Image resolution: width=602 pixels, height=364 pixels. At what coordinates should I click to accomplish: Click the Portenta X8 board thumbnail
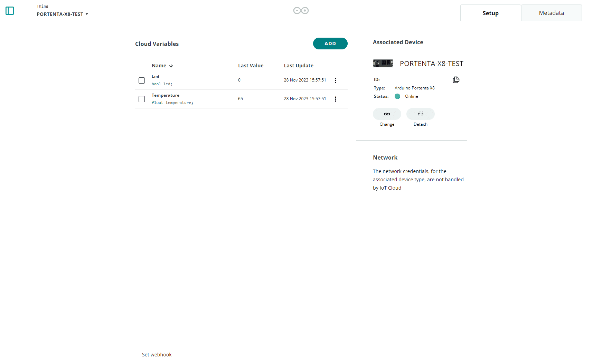(383, 64)
